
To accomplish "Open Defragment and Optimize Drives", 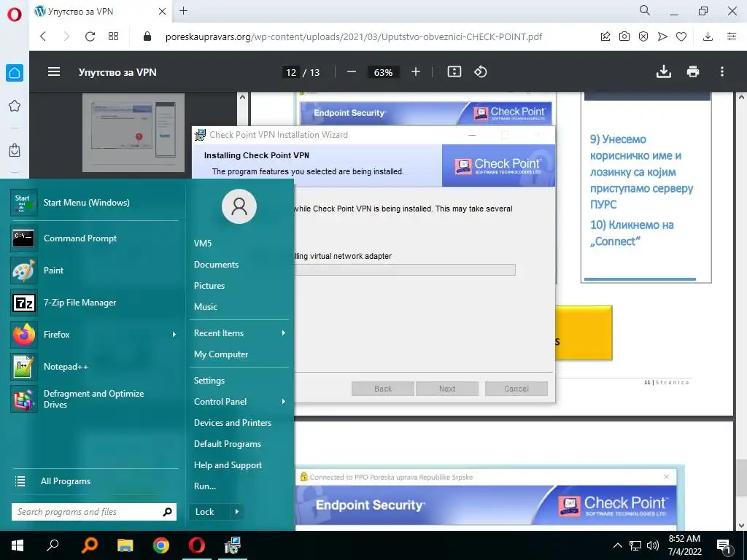I will pyautogui.click(x=94, y=399).
